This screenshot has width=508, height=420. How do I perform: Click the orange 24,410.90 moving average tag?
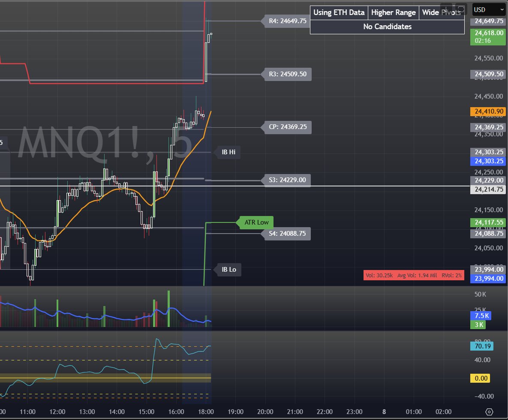tap(488, 111)
